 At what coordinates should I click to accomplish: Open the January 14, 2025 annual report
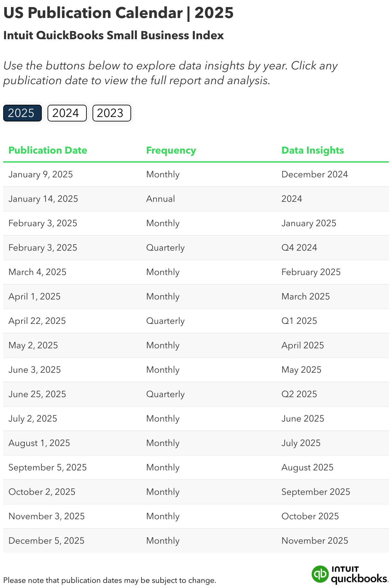(x=43, y=199)
